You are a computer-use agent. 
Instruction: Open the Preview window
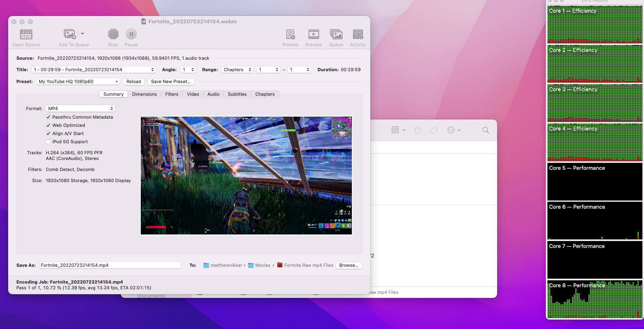point(314,34)
